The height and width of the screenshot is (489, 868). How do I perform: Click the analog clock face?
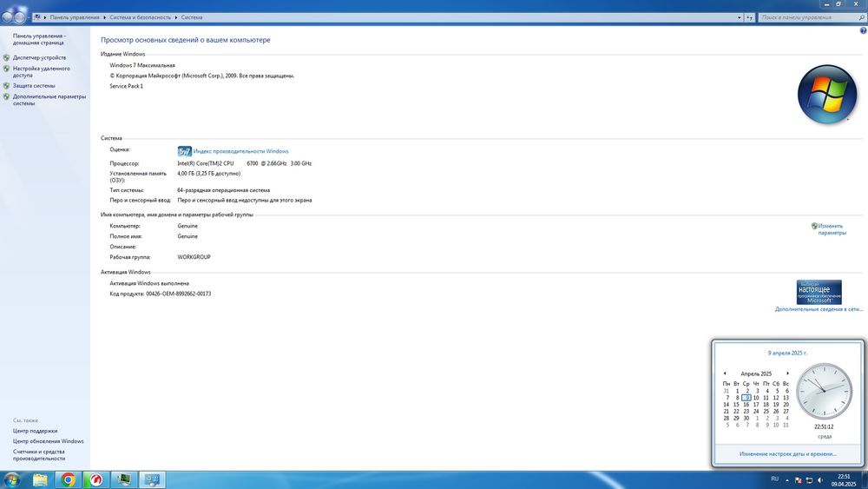click(824, 392)
